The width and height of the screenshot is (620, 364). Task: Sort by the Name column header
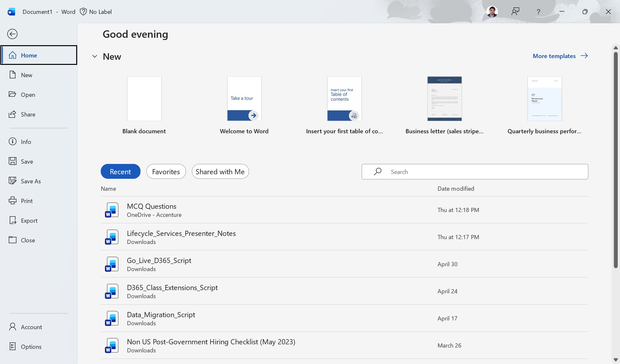108,188
